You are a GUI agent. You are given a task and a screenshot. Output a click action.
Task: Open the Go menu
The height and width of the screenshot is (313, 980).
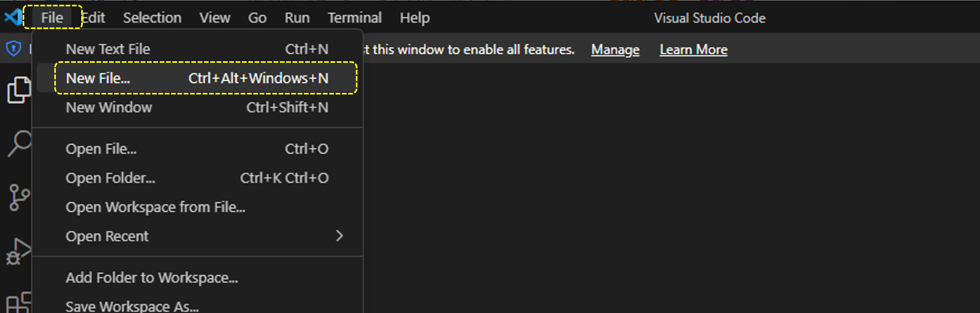click(x=257, y=17)
